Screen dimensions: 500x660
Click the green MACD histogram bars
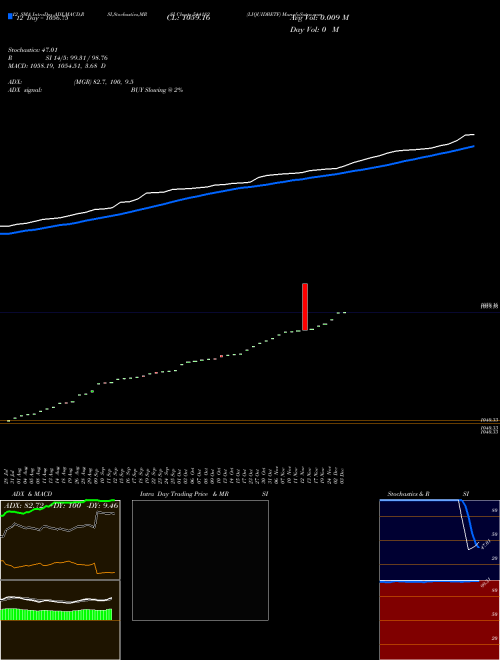click(x=56, y=615)
